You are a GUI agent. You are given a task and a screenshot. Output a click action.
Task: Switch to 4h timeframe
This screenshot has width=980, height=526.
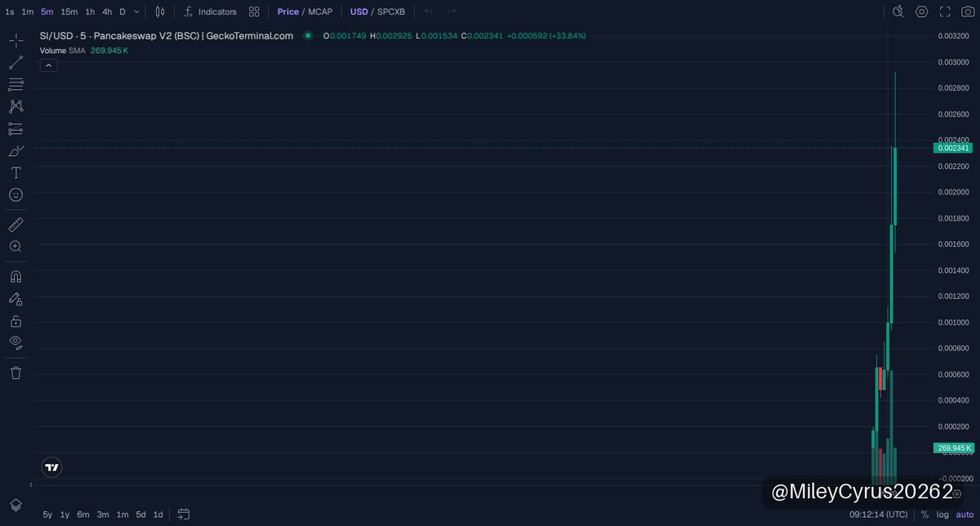click(107, 11)
